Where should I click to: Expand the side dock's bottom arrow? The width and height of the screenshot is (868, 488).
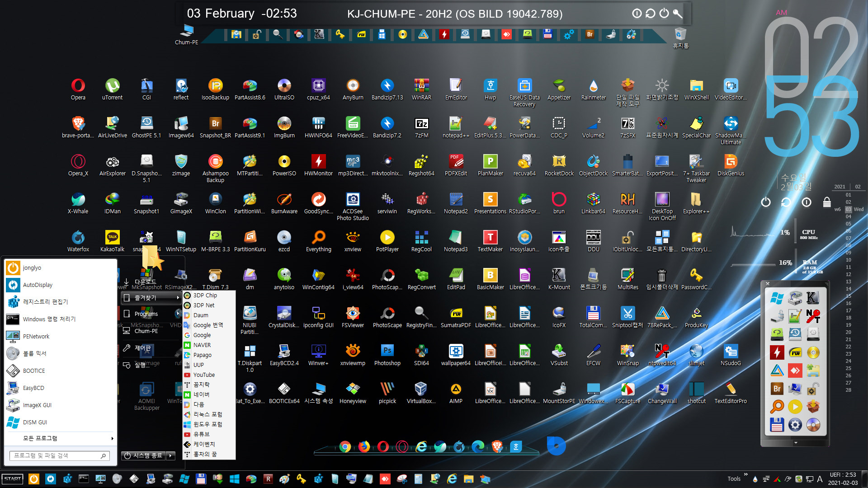coord(796,443)
